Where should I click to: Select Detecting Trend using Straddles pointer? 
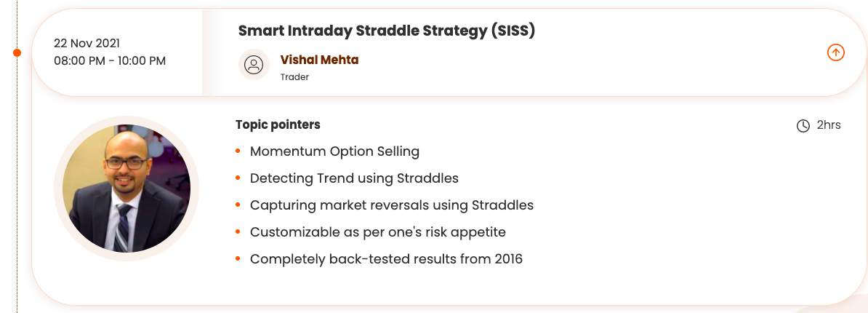tap(354, 178)
